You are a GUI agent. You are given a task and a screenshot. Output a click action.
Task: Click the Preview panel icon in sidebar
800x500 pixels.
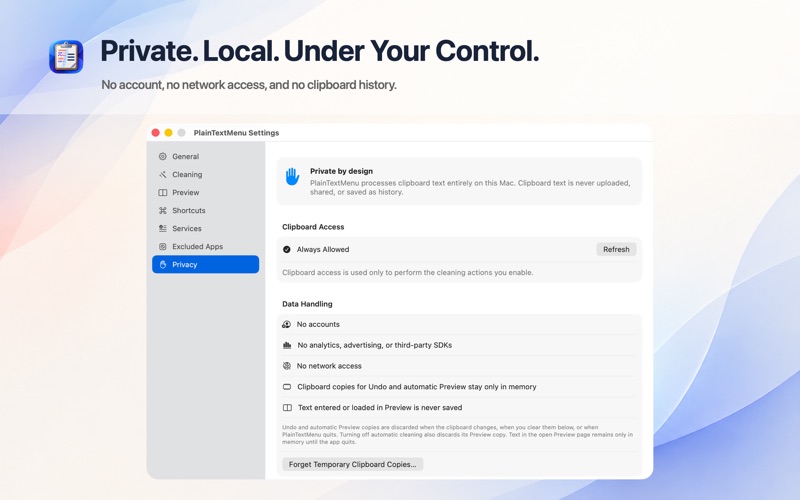point(163,192)
